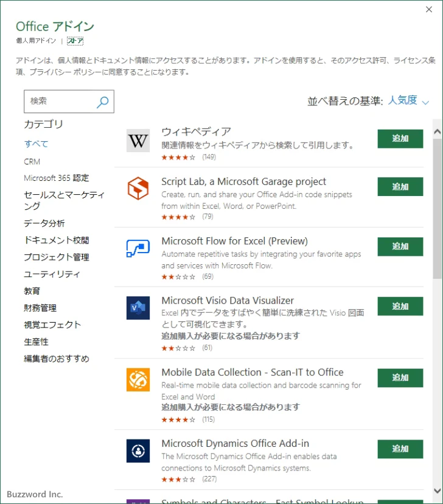Click the scrollbar down arrow
Viewport: 443px width, 504px height.
(437, 491)
